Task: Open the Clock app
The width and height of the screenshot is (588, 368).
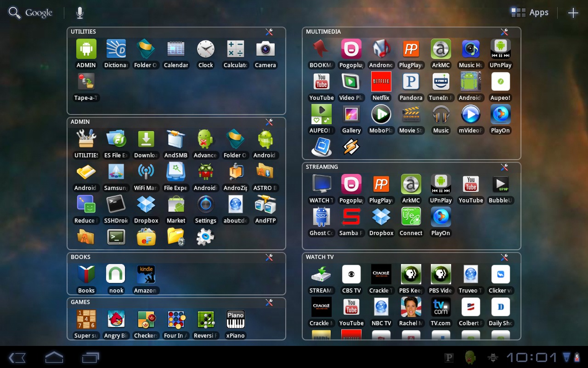Action: tap(206, 54)
